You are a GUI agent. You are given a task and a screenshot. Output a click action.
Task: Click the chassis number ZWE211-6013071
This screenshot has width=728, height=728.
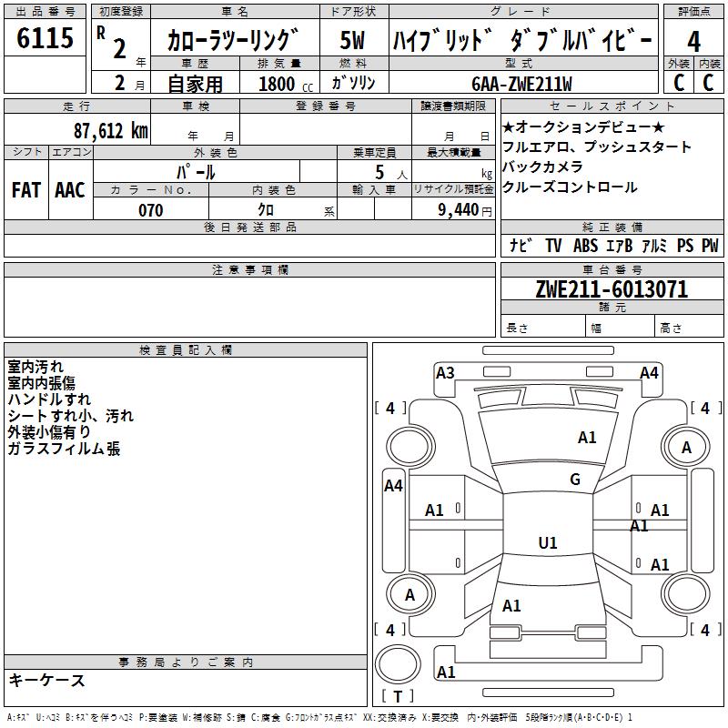(x=611, y=290)
